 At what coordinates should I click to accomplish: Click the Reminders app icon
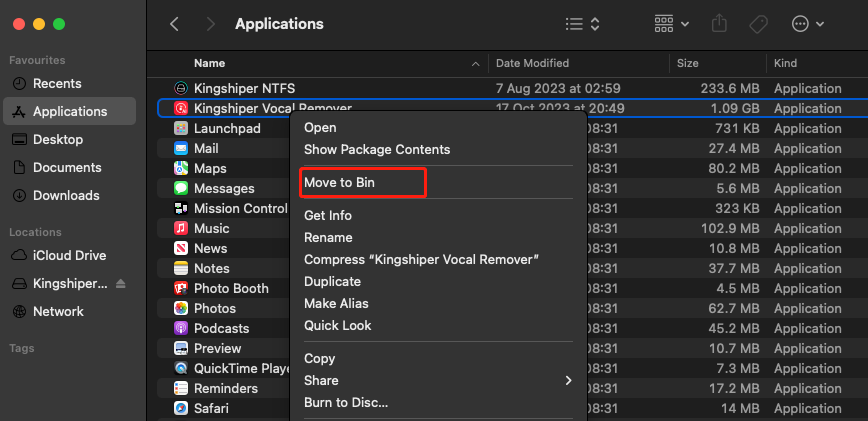point(180,388)
